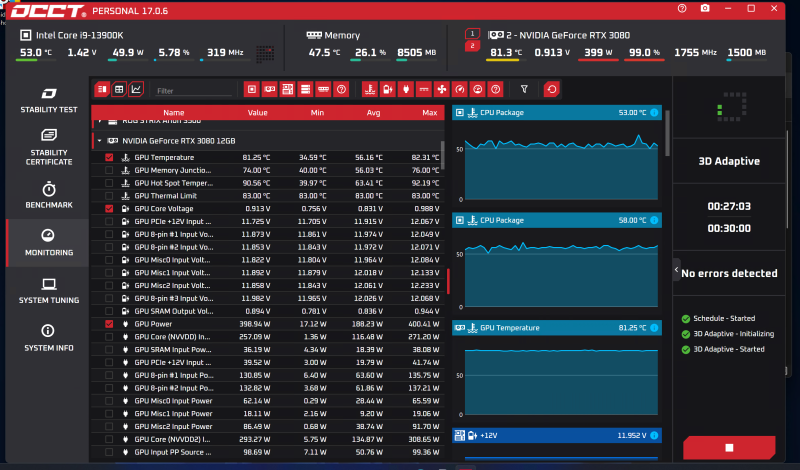Open info for GPU Temperature graph

(654, 328)
